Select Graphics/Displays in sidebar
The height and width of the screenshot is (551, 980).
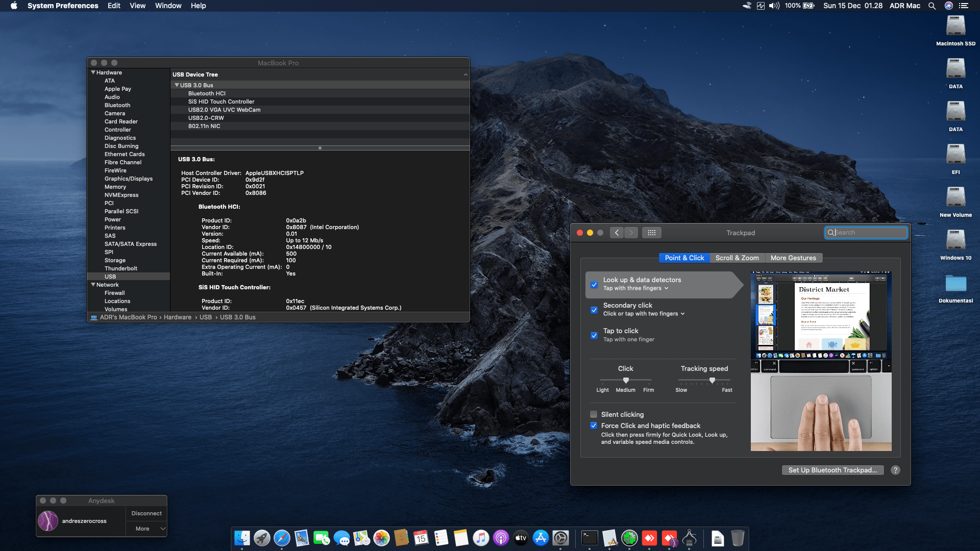129,179
